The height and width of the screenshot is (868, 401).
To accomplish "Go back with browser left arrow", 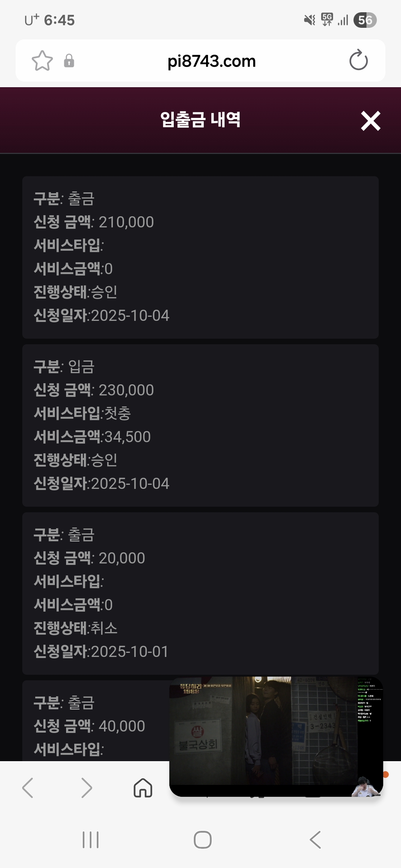I will (x=28, y=788).
